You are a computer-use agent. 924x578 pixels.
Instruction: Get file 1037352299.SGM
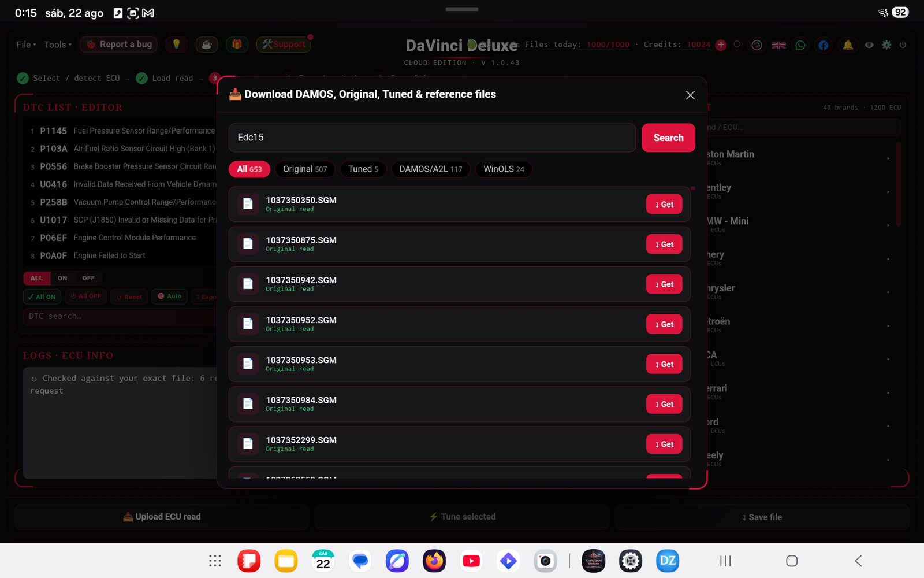point(664,444)
